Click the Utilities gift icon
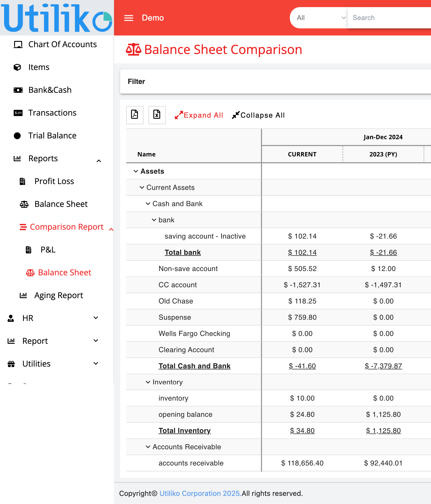The height and width of the screenshot is (504, 431). [x=11, y=364]
